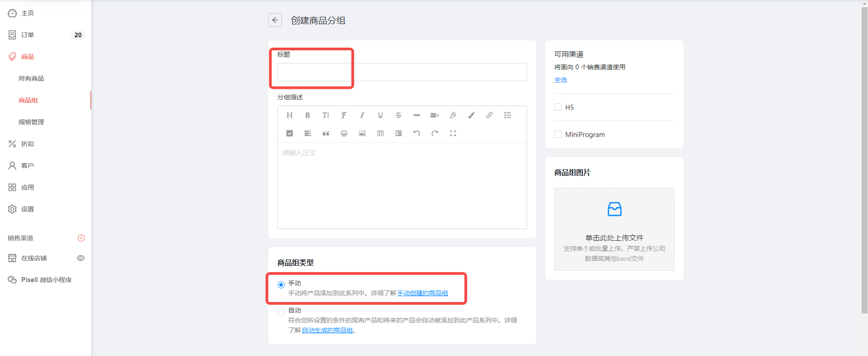Click the 20 orders badge

(x=78, y=35)
